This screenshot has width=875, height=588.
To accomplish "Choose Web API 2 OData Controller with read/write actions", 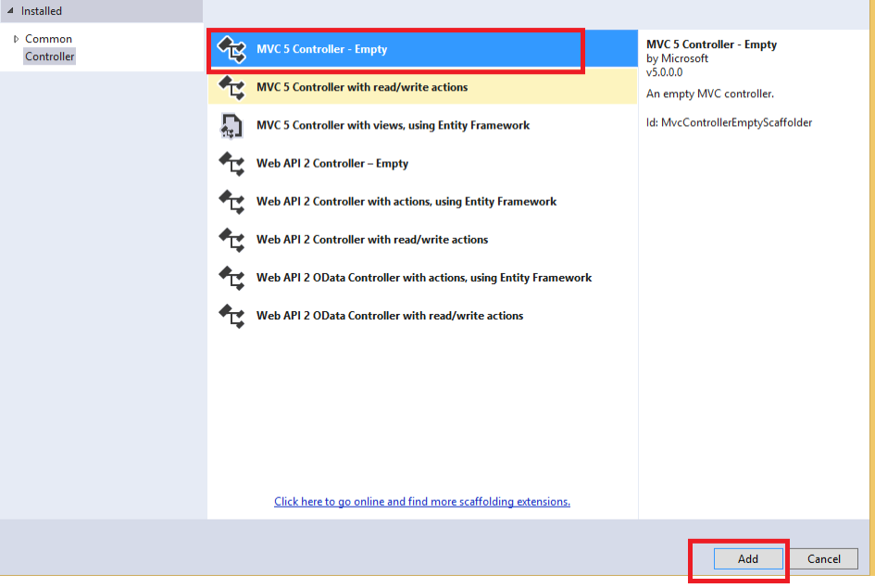I will point(422,316).
